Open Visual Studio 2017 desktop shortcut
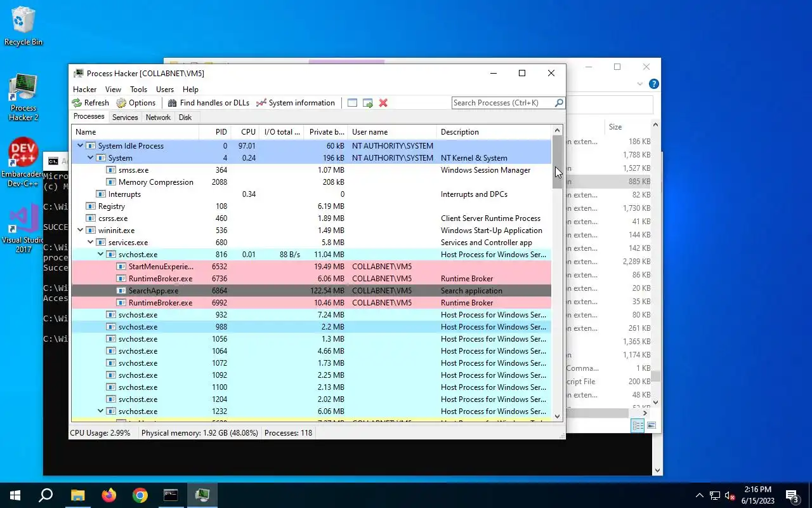Screen dimensions: 812x508 point(23,229)
